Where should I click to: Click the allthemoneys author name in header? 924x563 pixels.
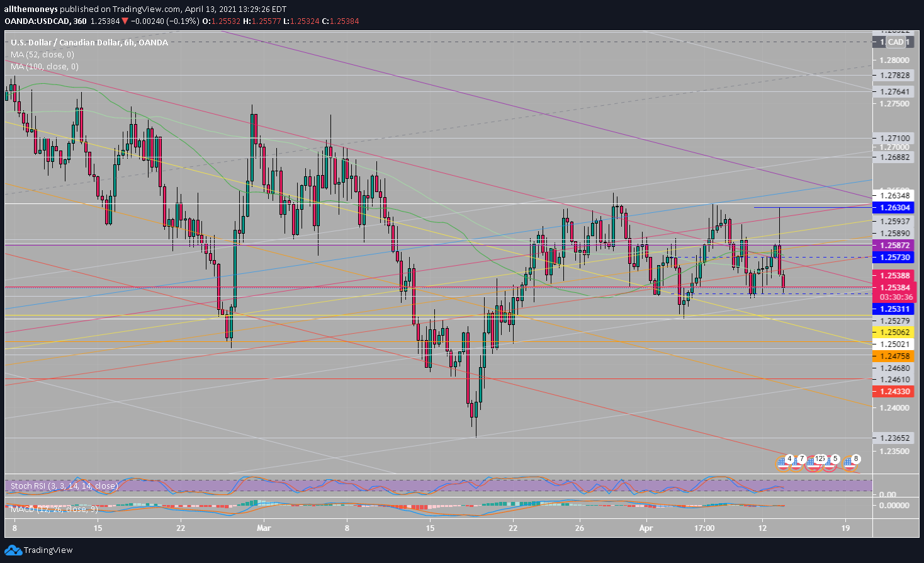[x=32, y=9]
